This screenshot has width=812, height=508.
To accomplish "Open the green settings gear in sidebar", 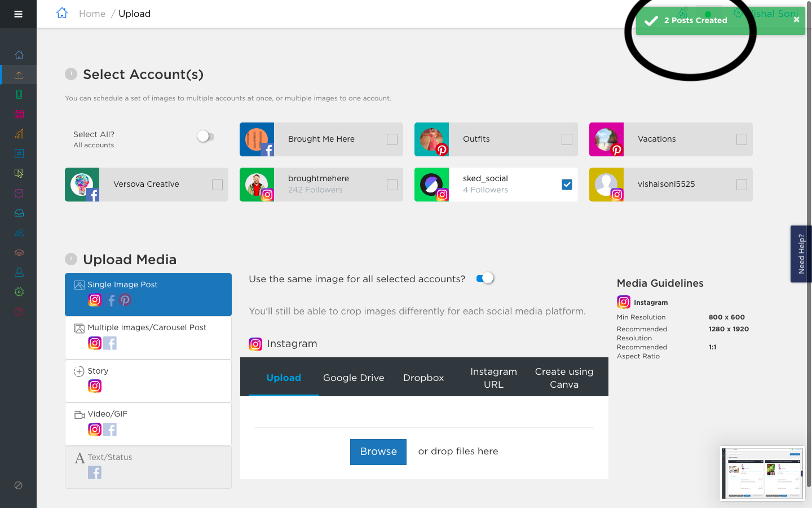I will coord(19,292).
